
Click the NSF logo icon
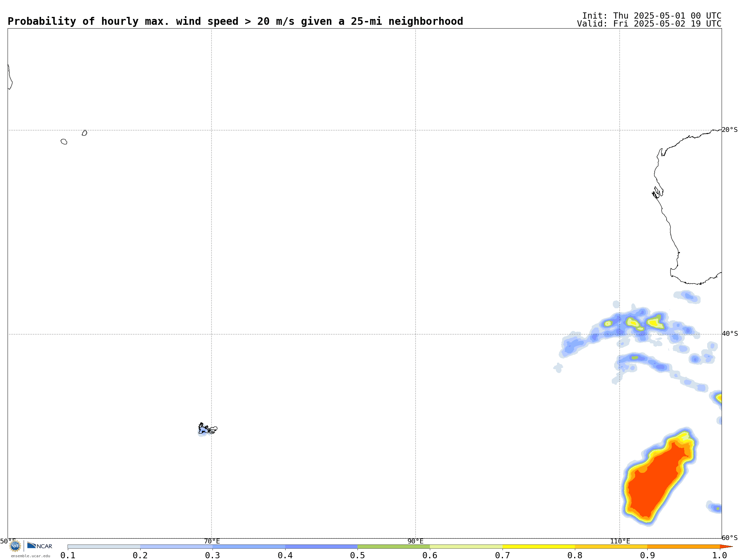click(15, 546)
